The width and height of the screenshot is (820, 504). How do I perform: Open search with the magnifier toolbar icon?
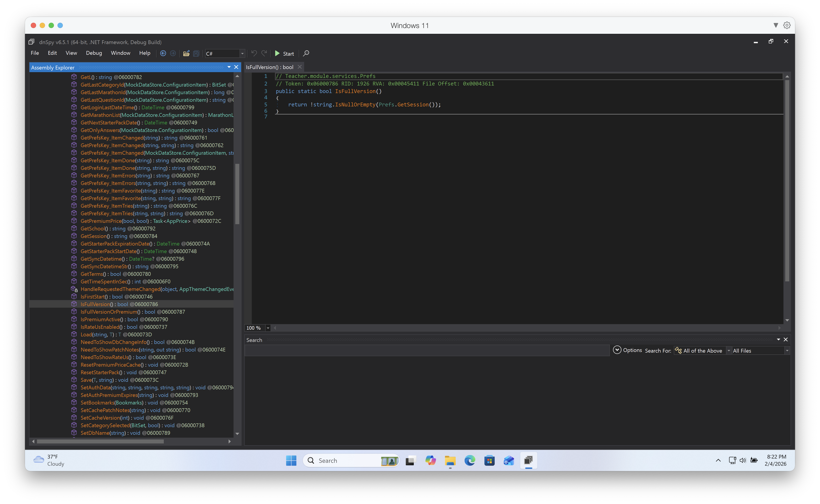(306, 53)
